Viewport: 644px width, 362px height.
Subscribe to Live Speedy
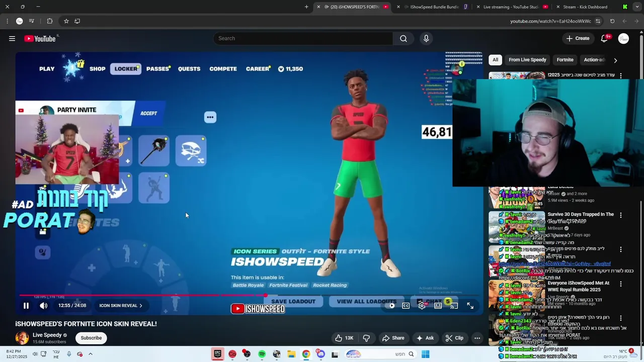coord(91,338)
